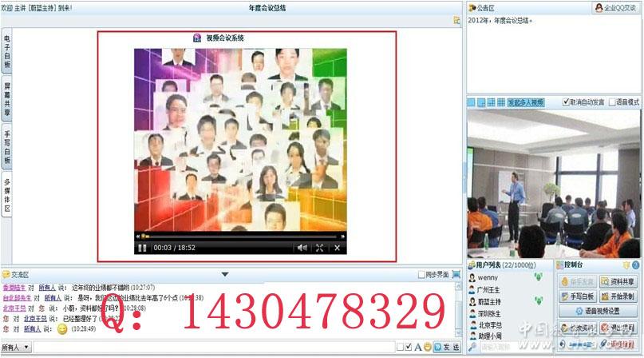The height and width of the screenshot is (358, 644).
Task: Switch to the 屏幕共享 tab
Action: click(6, 98)
